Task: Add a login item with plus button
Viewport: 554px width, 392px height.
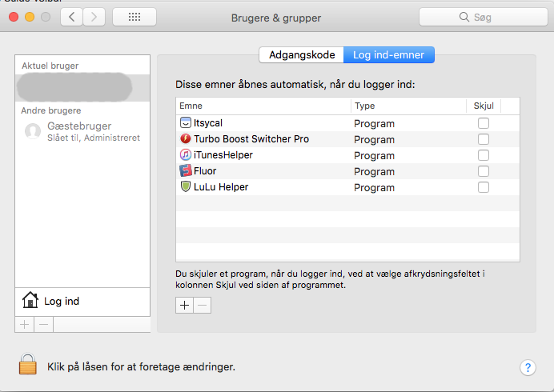Action: pyautogui.click(x=184, y=305)
